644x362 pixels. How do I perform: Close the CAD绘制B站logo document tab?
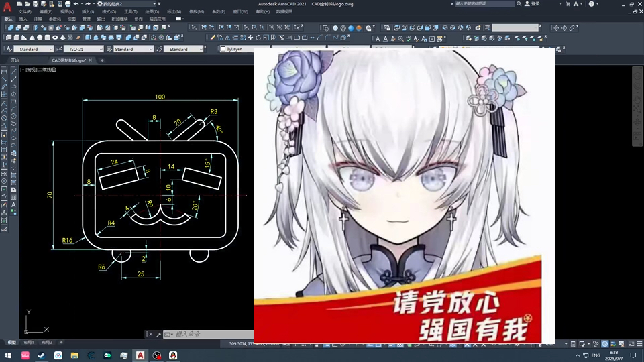(x=91, y=60)
